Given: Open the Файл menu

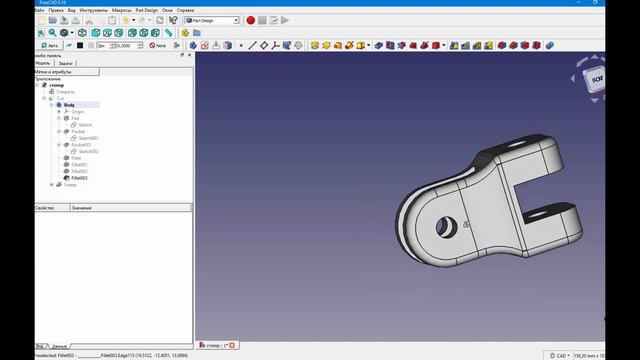Looking at the screenshot, I should tap(39, 10).
